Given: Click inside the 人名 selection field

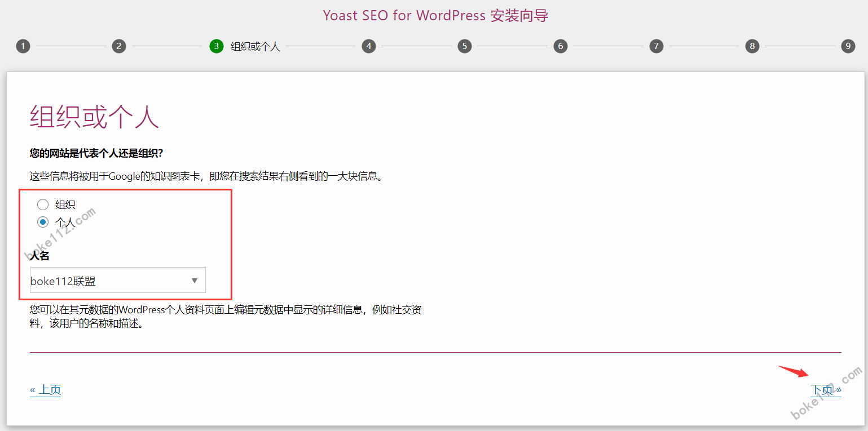Looking at the screenshot, I should (x=102, y=280).
